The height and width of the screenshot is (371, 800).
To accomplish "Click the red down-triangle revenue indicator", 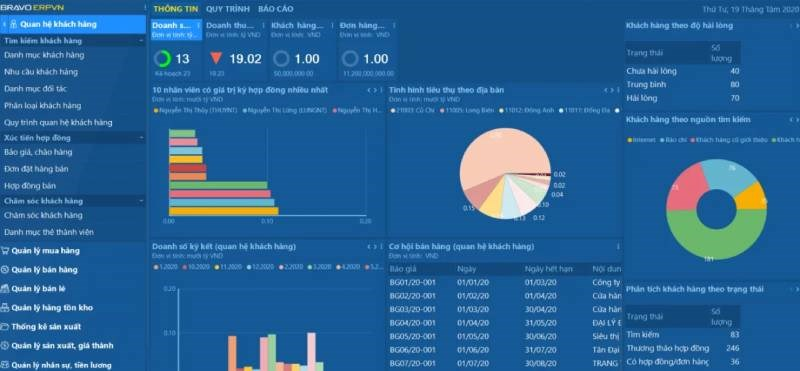I will pyautogui.click(x=216, y=58).
